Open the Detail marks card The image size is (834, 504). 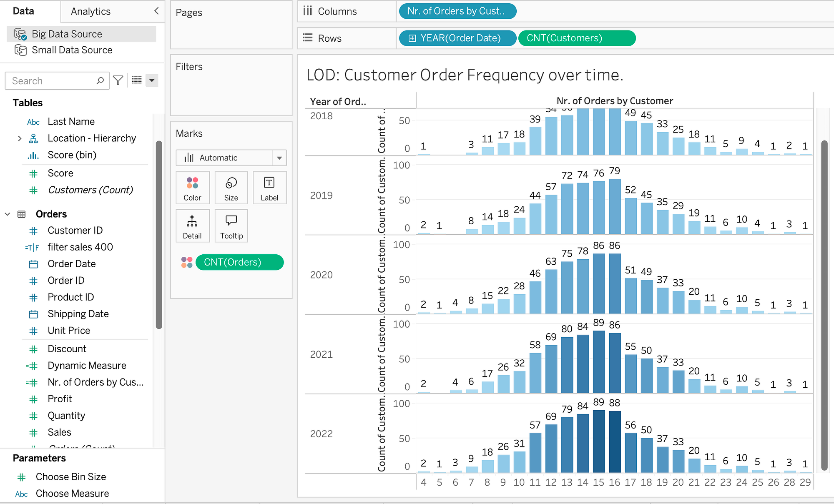[192, 226]
